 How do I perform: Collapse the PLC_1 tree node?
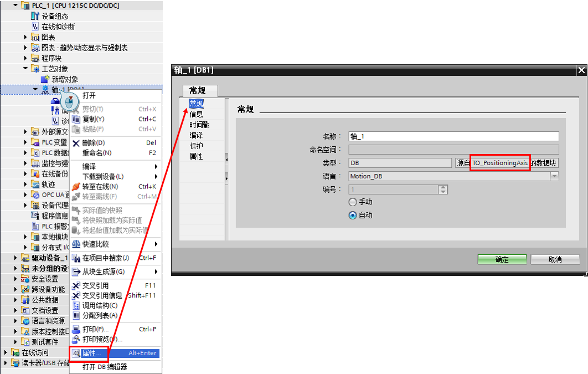point(16,5)
